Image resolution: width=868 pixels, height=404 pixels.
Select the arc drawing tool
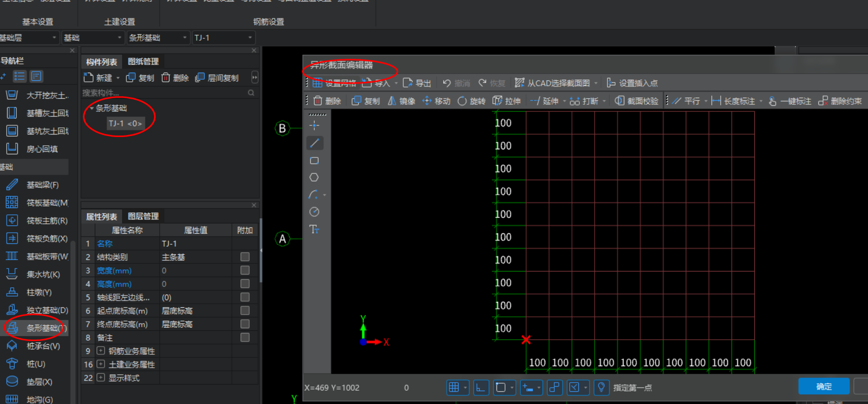click(313, 195)
